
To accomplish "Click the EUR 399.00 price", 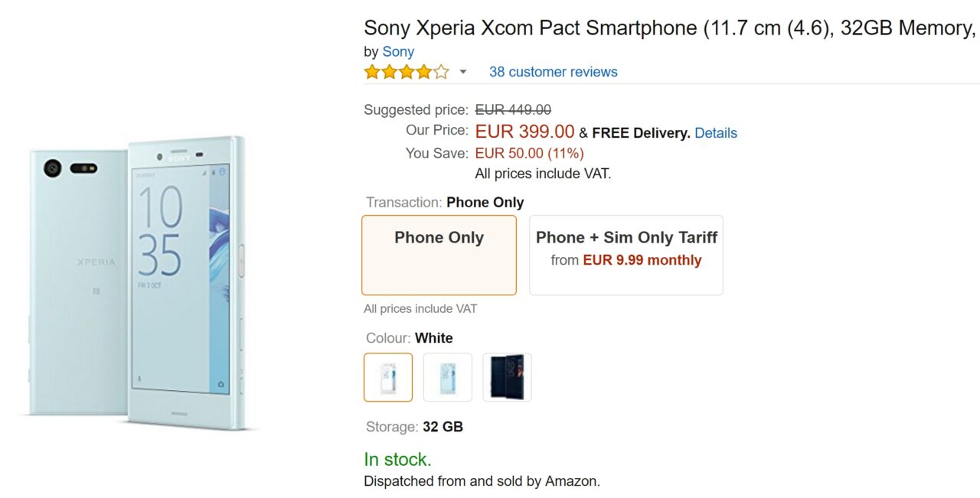I will [524, 132].
